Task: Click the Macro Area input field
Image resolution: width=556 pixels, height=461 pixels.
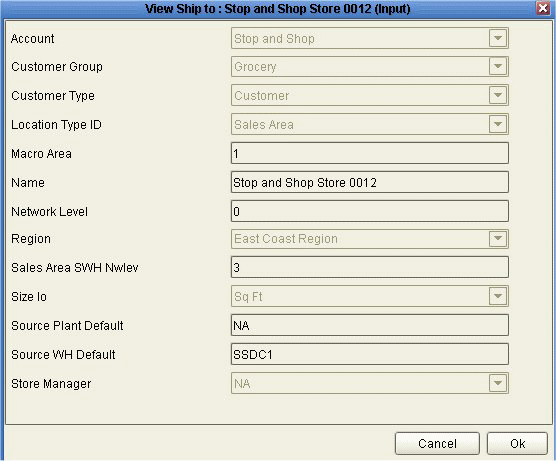Action: click(369, 153)
